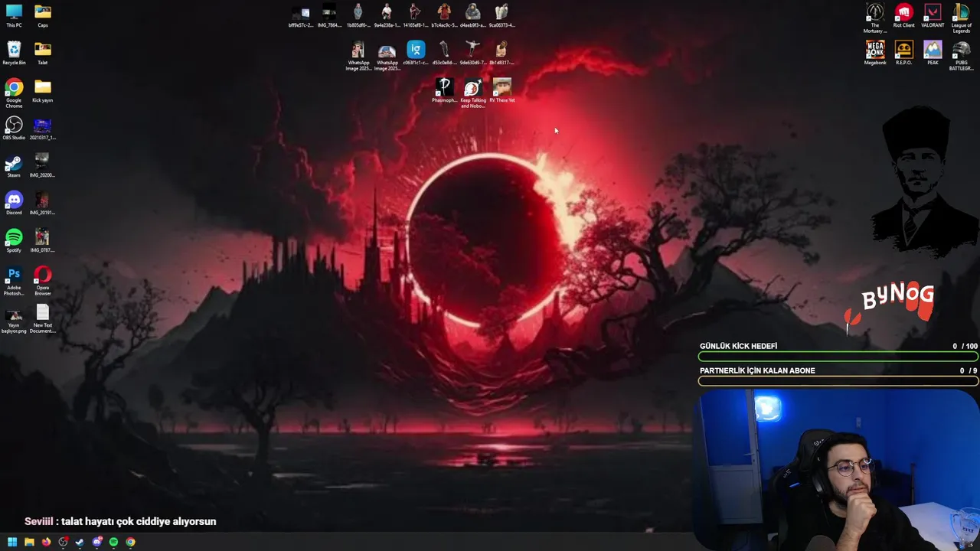Select the Talat folder on desktop
Image resolution: width=980 pixels, height=551 pixels.
tap(43, 54)
